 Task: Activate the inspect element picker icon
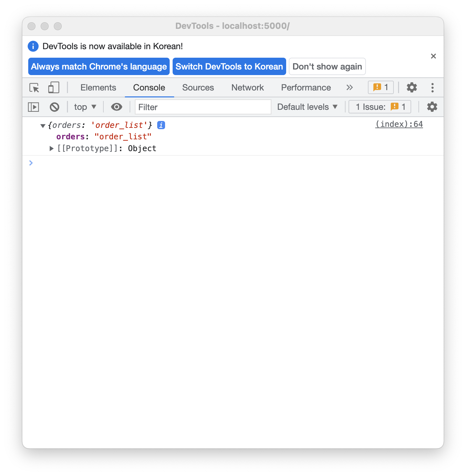click(x=34, y=88)
